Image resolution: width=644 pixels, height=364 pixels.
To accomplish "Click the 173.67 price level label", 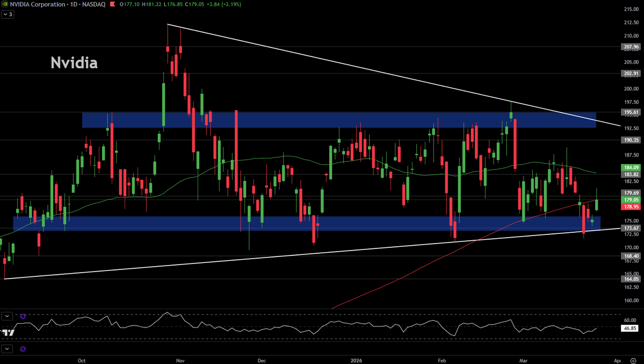I will (x=631, y=228).
